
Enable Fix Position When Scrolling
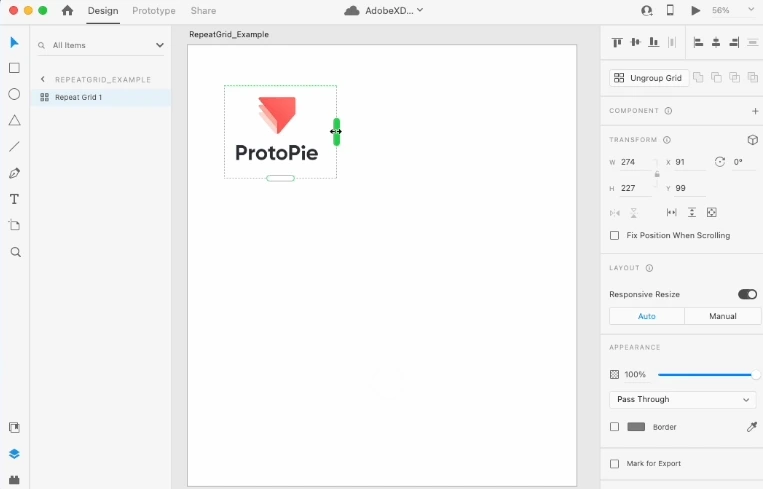[x=615, y=235]
